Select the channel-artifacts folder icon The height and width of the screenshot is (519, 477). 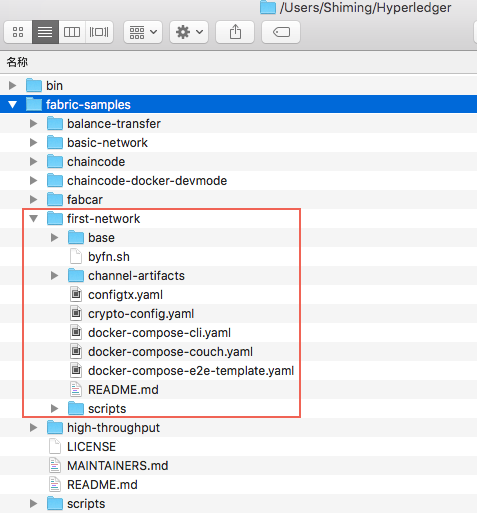click(x=76, y=275)
